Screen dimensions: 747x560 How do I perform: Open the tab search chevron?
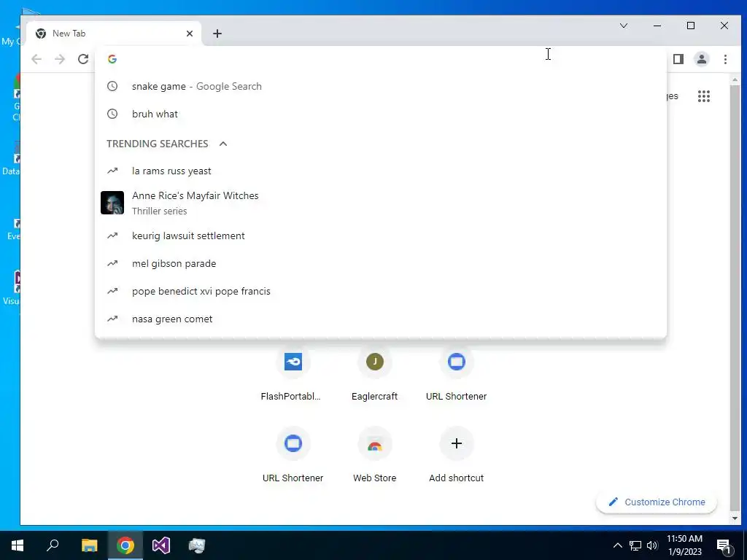click(624, 26)
